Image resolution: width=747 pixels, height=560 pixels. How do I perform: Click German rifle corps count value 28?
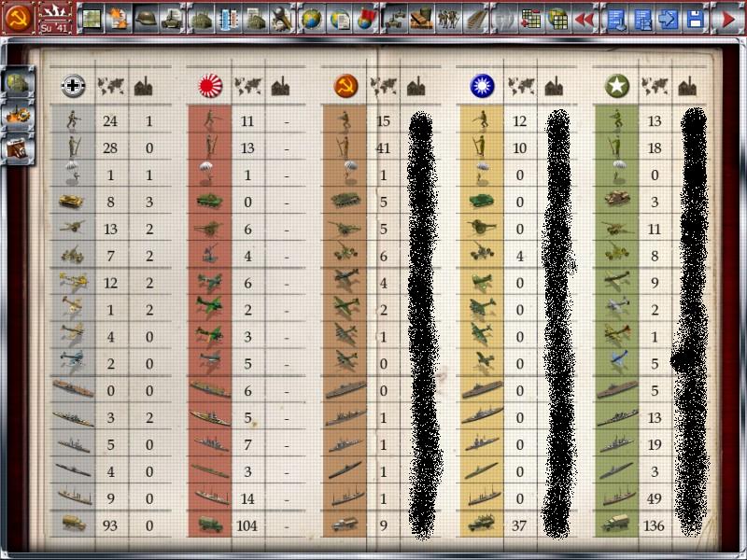[x=110, y=148]
